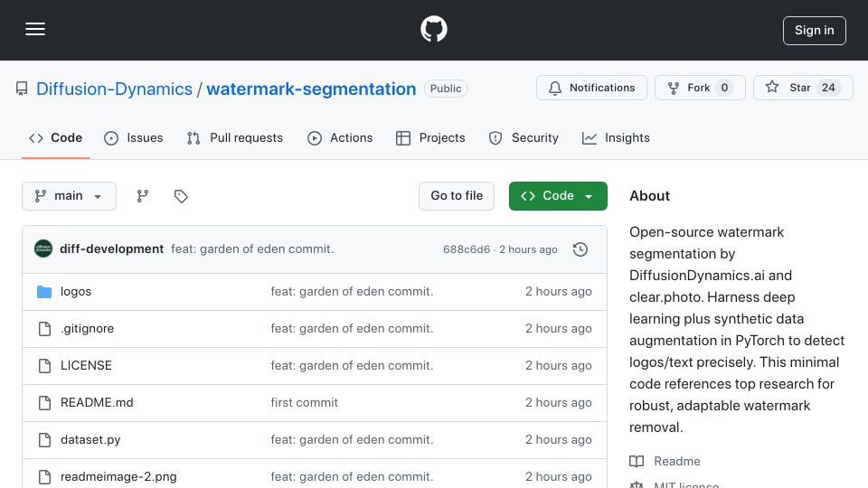Open the readmeimage-2.png file

coord(118,477)
